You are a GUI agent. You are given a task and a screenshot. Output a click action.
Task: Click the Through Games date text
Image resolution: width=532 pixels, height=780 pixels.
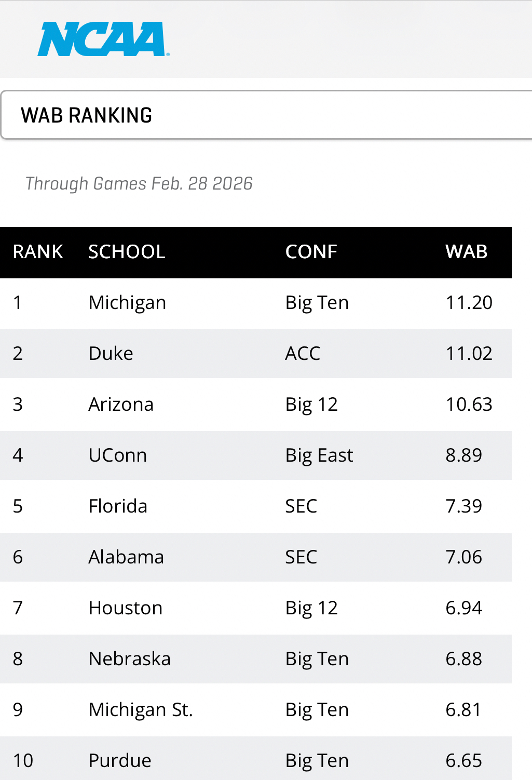click(139, 184)
